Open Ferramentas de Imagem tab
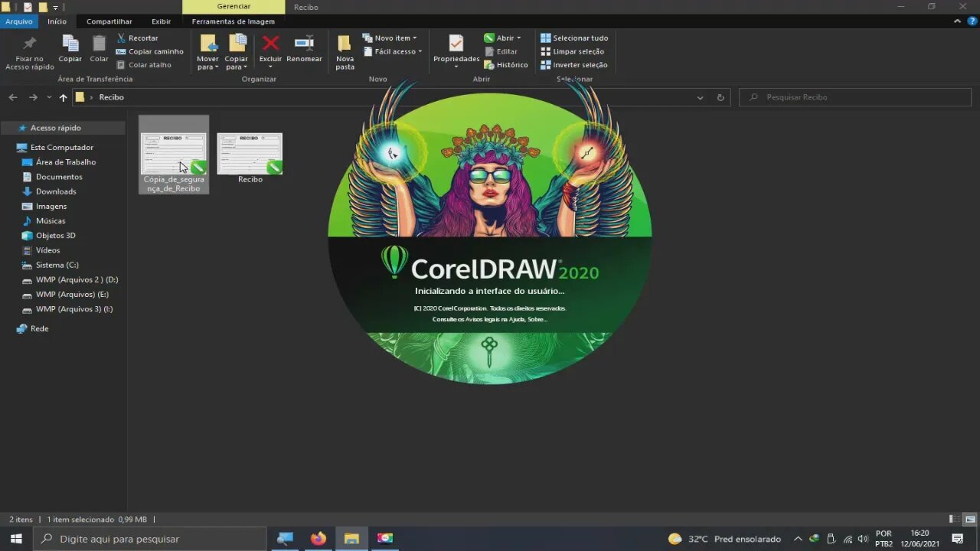This screenshot has height=551, width=980. click(234, 21)
